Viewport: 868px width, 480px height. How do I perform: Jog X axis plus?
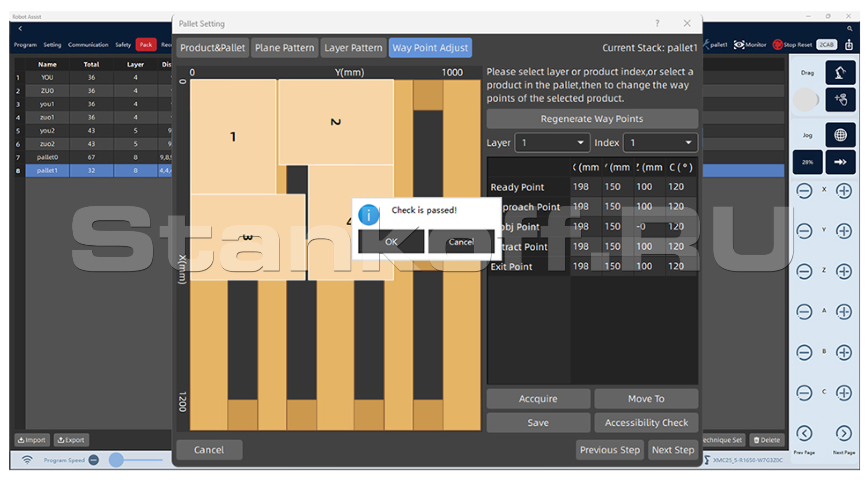tap(844, 191)
